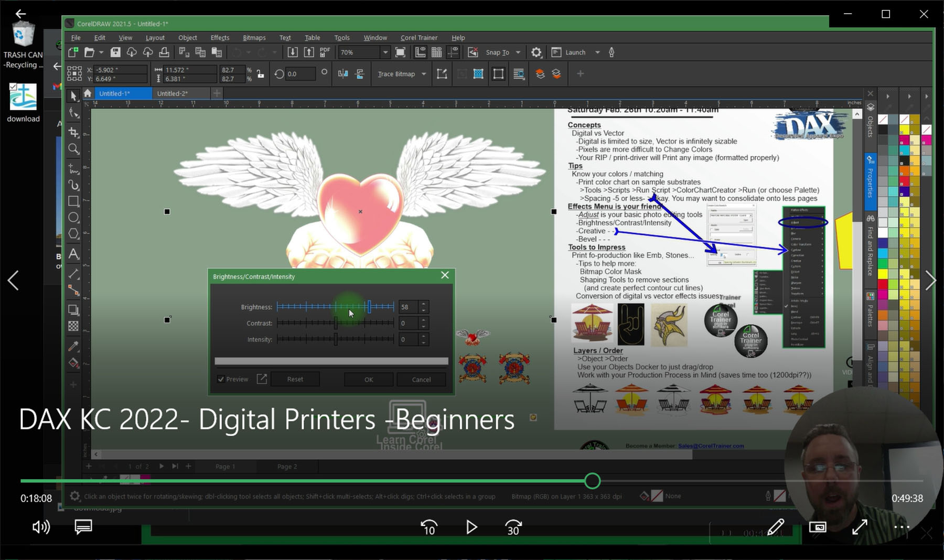Toggle Show Grid button
944x560 pixels.
[436, 52]
